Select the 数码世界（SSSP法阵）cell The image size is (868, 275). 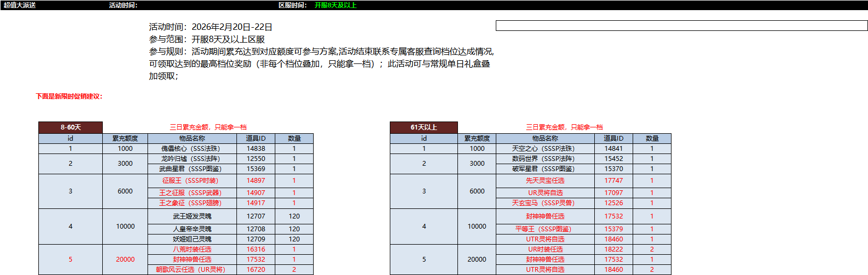coord(545,159)
